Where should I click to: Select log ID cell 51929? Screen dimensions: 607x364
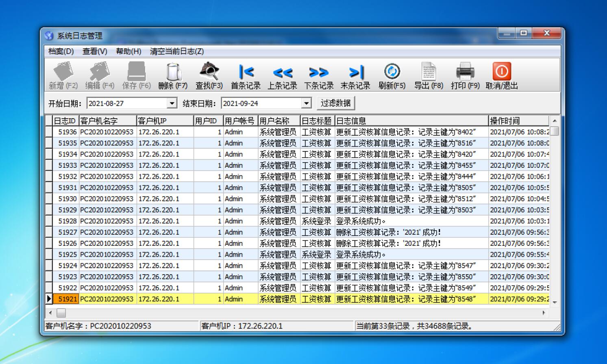65,210
